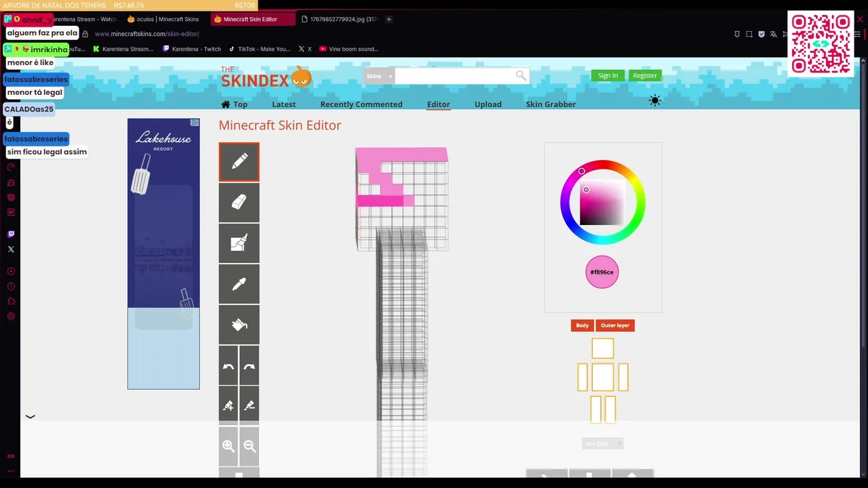Open the sidebar player icon
Screen dimensions: 868x488
tap(11, 271)
